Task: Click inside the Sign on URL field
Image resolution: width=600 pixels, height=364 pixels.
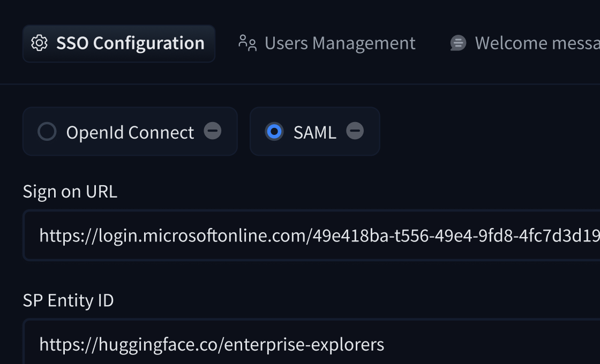Action: click(x=300, y=236)
